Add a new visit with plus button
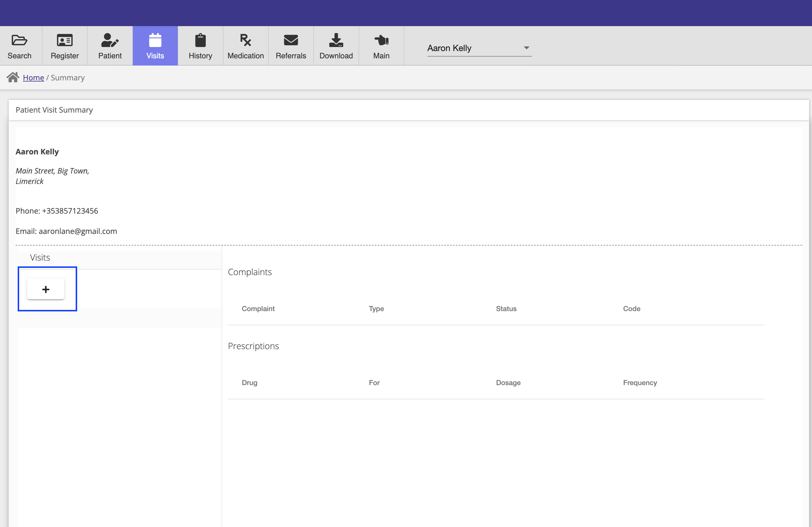This screenshot has width=812, height=527. [x=46, y=289]
